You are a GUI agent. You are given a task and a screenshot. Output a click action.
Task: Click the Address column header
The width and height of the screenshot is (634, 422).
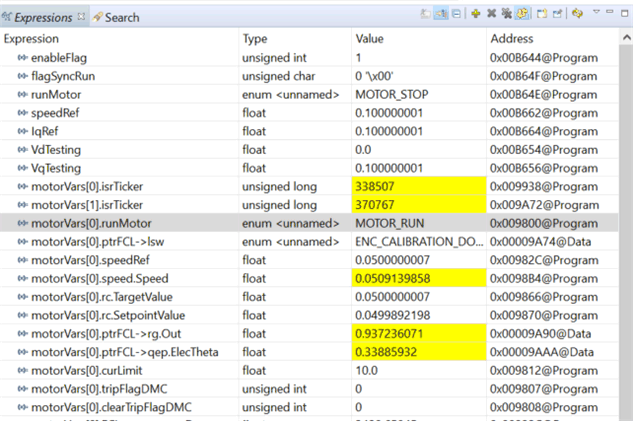click(x=511, y=38)
